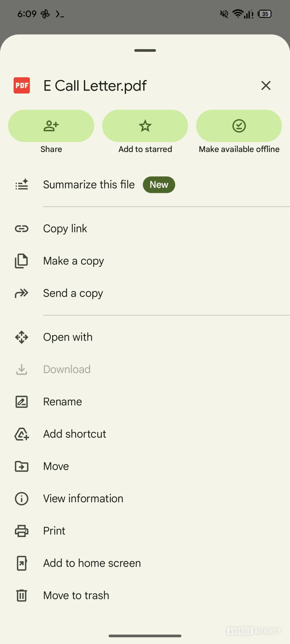Screen dimensions: 290x644
Task: Tap the greyed-out Download option
Action: [x=67, y=369]
